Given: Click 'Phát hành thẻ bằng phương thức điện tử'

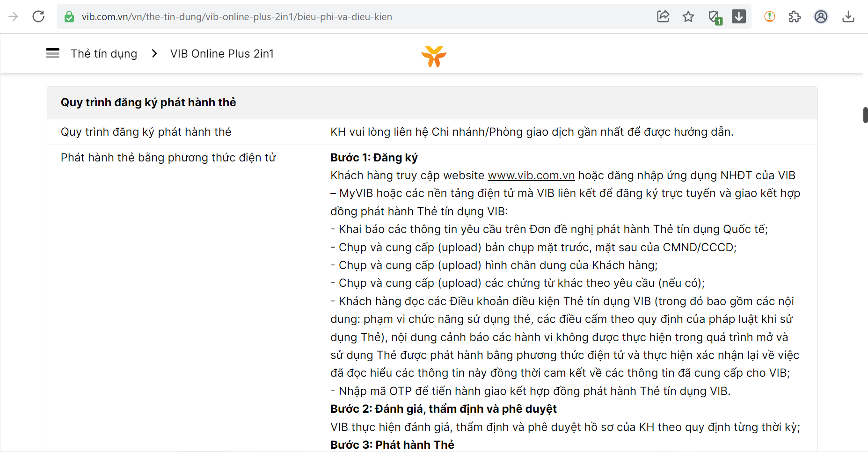Looking at the screenshot, I should [168, 158].
